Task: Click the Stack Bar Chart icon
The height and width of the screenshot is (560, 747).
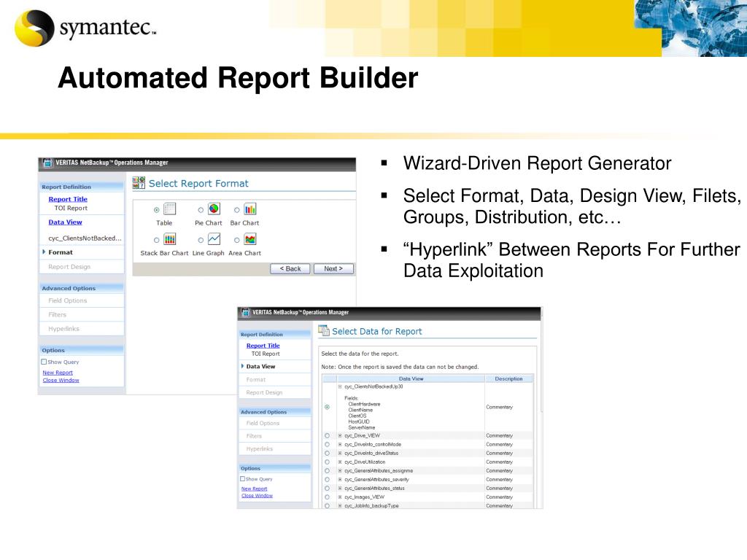Action: tap(169, 239)
